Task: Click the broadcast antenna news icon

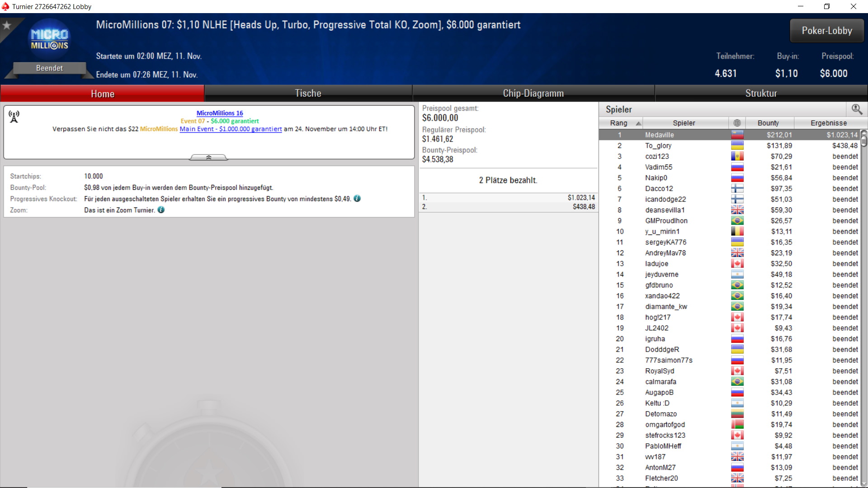Action: pos(14,117)
